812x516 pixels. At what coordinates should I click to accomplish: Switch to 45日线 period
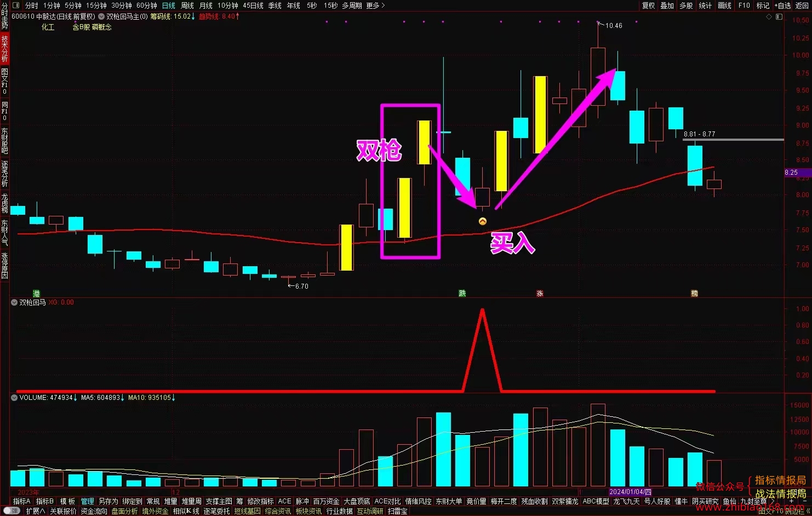253,5
